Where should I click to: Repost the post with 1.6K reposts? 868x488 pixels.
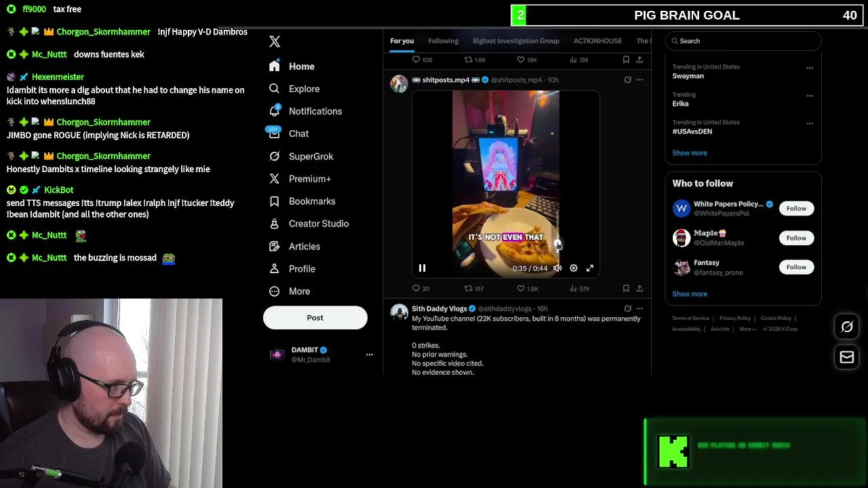point(468,60)
